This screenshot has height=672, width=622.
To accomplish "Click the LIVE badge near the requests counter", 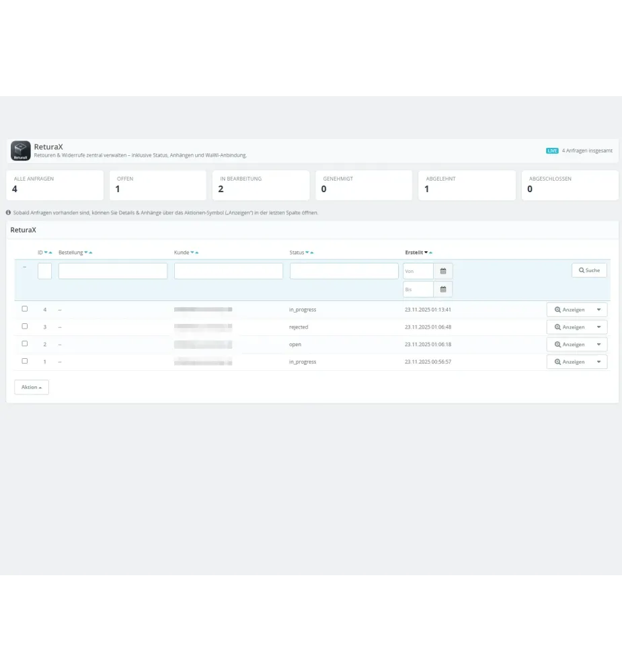I will pyautogui.click(x=553, y=151).
